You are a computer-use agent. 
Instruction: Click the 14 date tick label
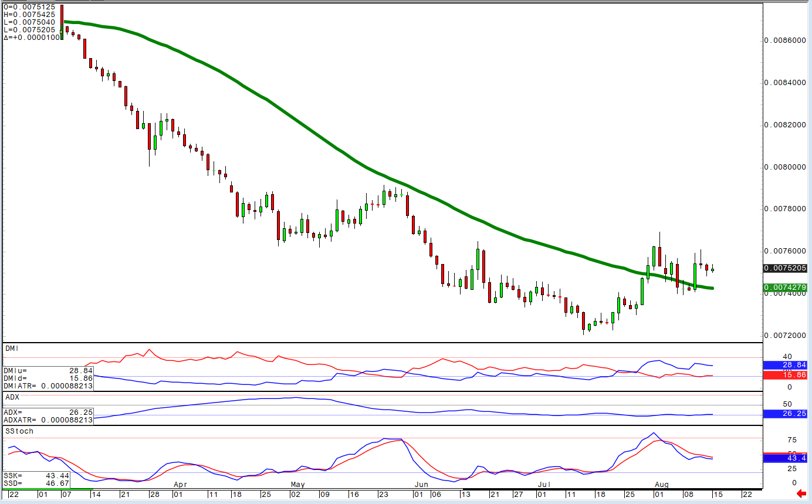96,494
